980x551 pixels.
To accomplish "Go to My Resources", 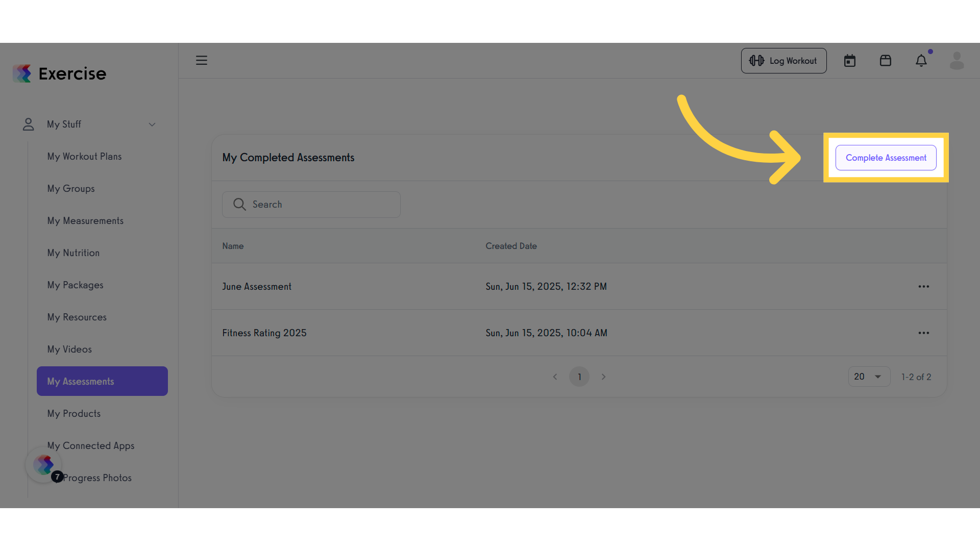I will tap(77, 317).
